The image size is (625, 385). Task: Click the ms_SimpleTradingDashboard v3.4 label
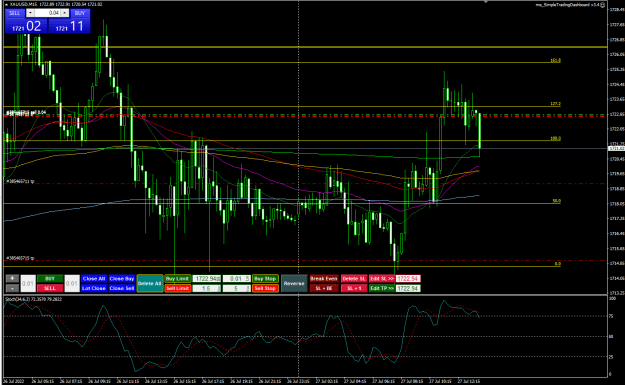click(568, 5)
